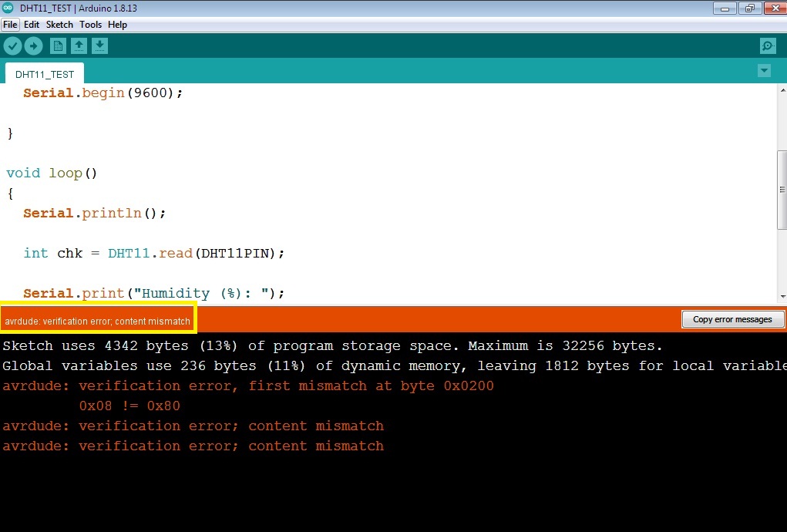Click the Upload arrow icon
787x532 pixels.
34,46
